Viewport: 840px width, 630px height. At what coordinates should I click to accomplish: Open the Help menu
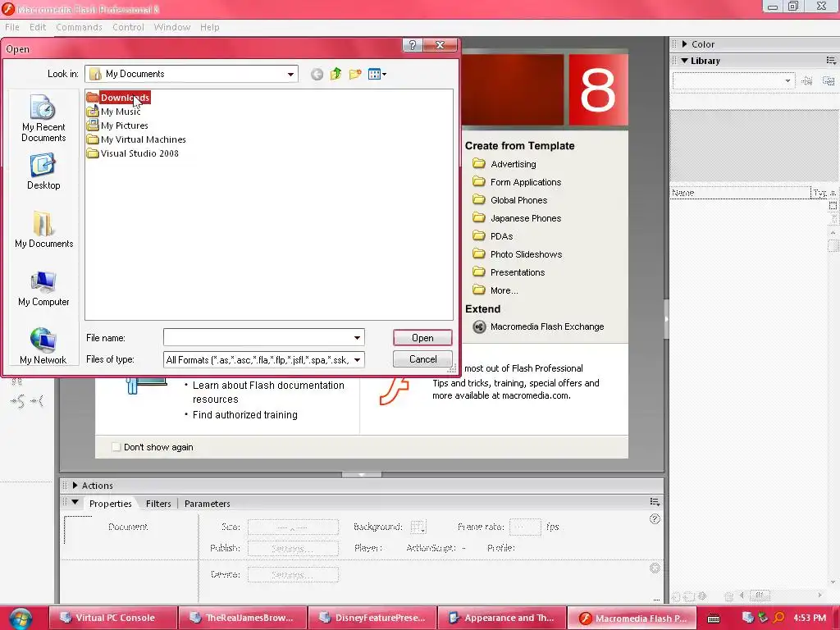[x=209, y=27]
